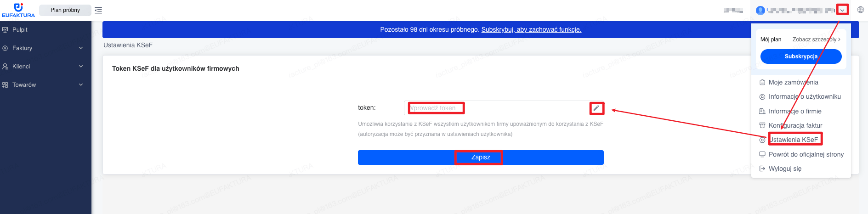The width and height of the screenshot is (868, 214).
Task: Open Informacje o użytkowniku
Action: point(801,96)
